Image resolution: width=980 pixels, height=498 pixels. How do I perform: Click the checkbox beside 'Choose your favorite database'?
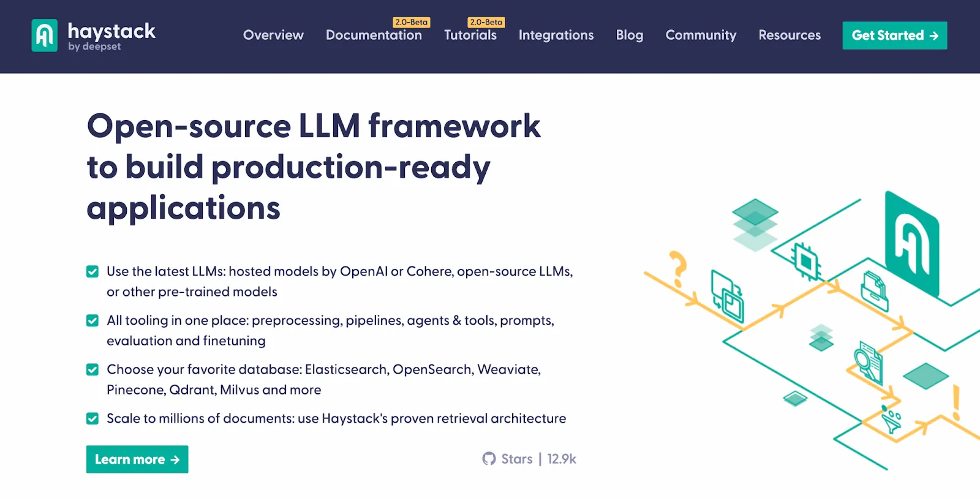tap(92, 369)
